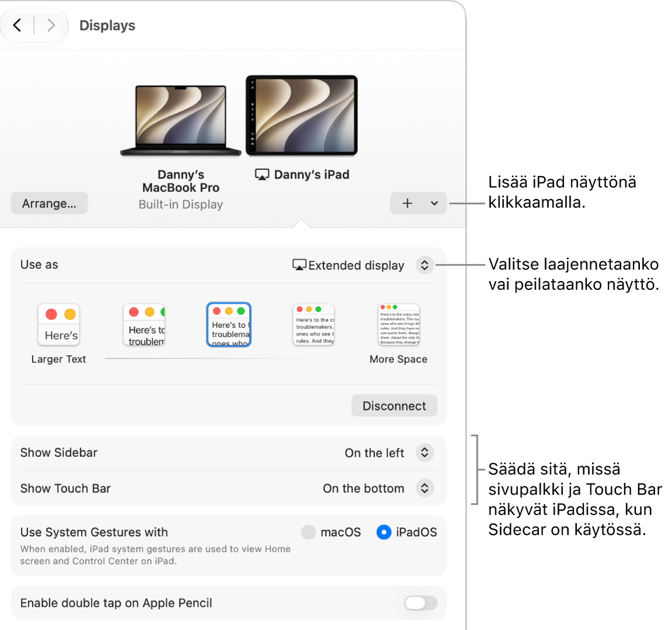Click the plus icon to add display

tap(407, 203)
